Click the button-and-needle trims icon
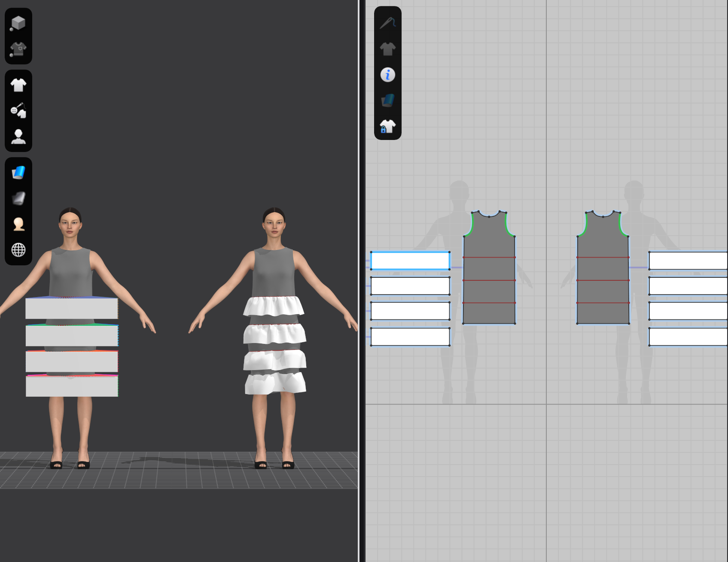Image resolution: width=728 pixels, height=562 pixels. tap(18, 111)
